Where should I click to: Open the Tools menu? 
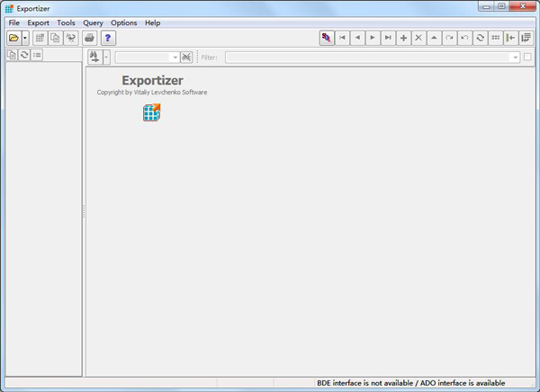coord(66,23)
